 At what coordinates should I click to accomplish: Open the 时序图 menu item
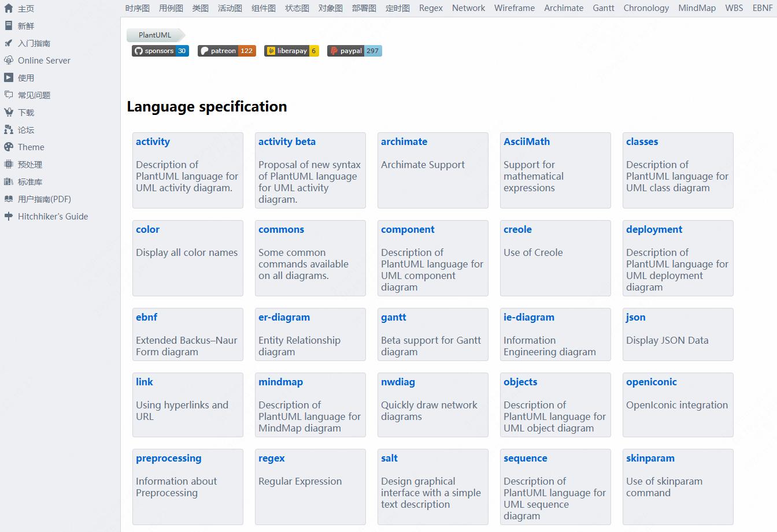pos(137,8)
